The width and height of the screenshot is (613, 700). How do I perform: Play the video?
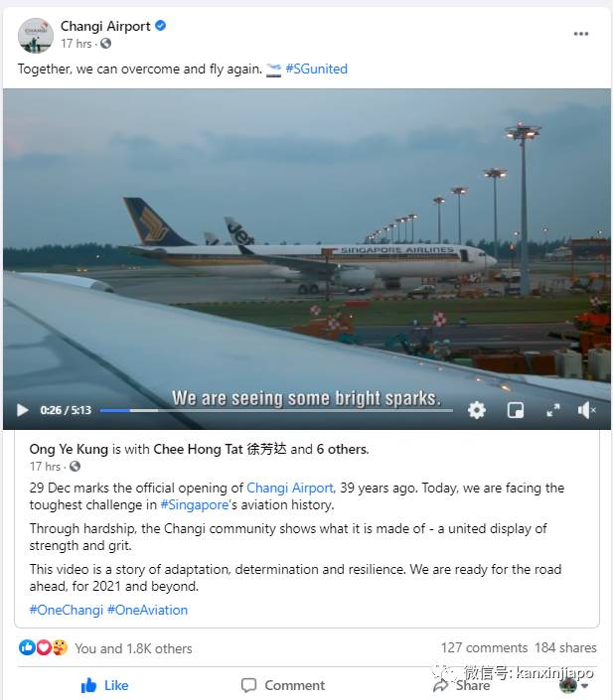point(23,410)
